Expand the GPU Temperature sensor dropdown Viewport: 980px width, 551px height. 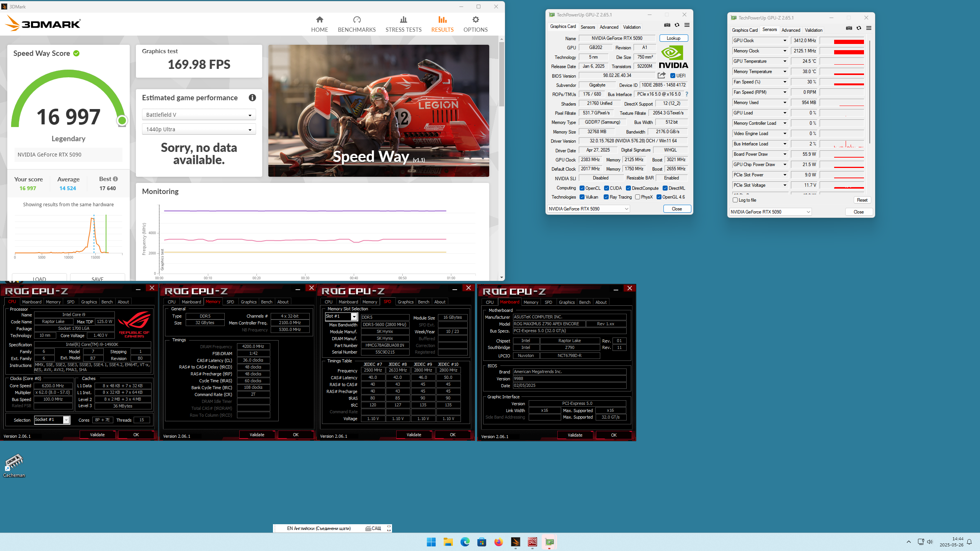point(785,61)
